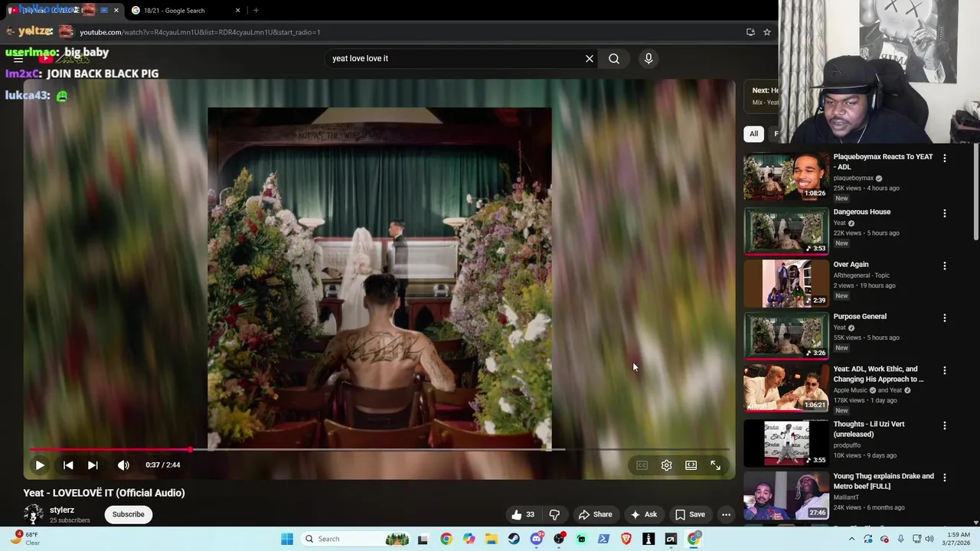This screenshot has height=551, width=980.
Task: Open options menu for Purpose General
Action: click(x=944, y=318)
